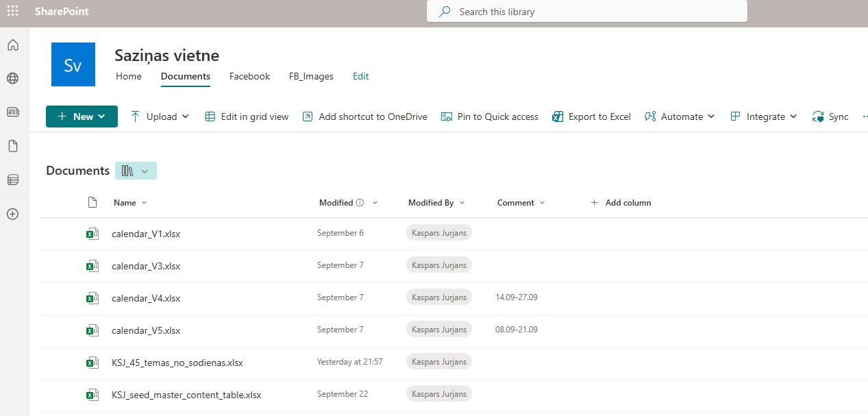The image size is (868, 416).
Task: Open the Automate dropdown
Action: pyautogui.click(x=679, y=117)
